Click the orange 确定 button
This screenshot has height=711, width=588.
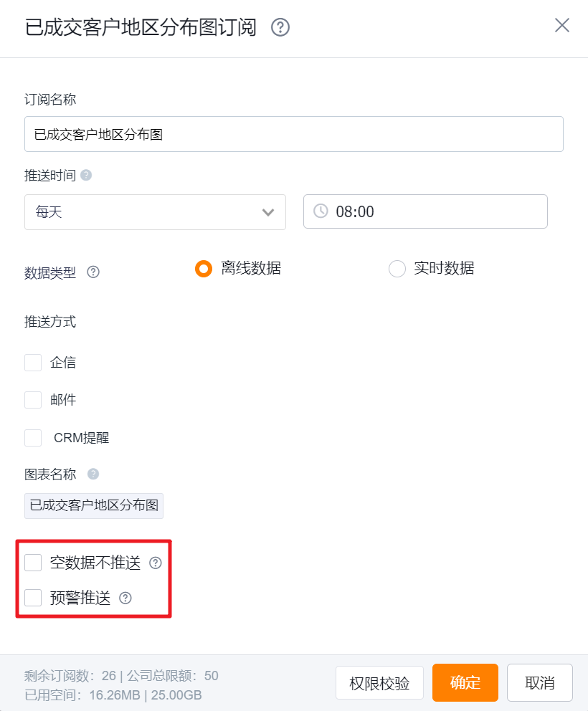(x=465, y=682)
